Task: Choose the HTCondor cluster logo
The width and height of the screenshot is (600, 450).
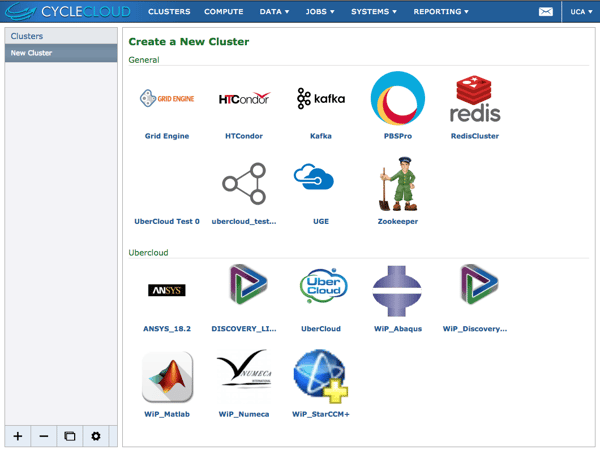Action: [x=244, y=98]
